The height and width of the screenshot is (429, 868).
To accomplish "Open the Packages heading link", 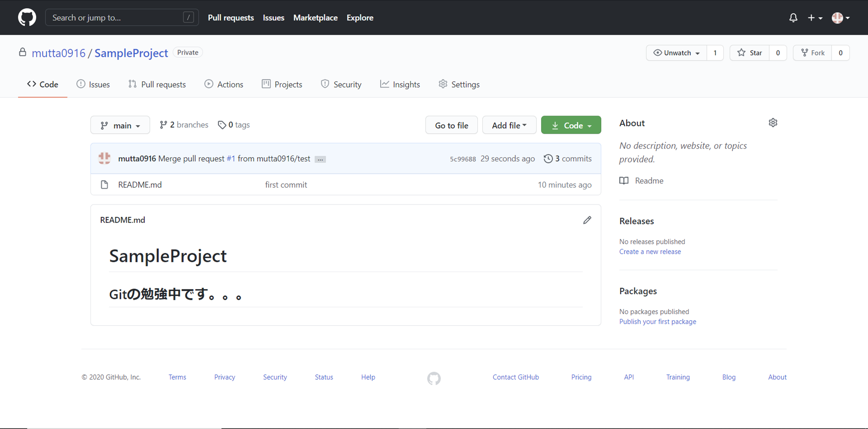I will pyautogui.click(x=638, y=291).
